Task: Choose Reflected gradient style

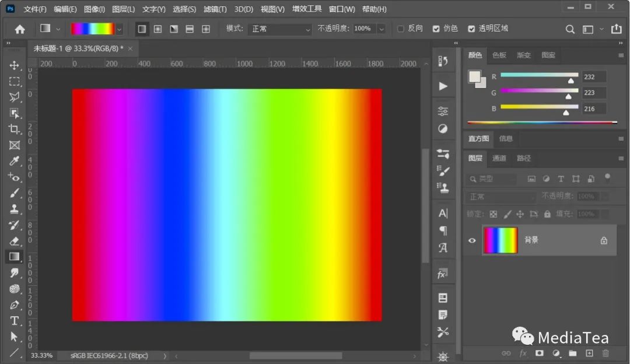Action: [x=190, y=29]
